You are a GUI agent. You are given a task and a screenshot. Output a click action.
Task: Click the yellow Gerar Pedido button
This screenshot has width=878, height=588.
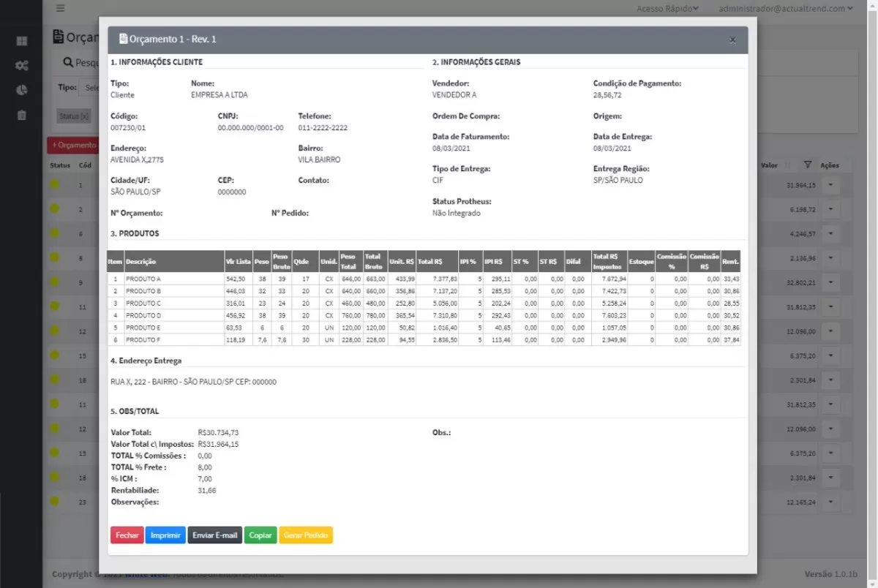[306, 535]
